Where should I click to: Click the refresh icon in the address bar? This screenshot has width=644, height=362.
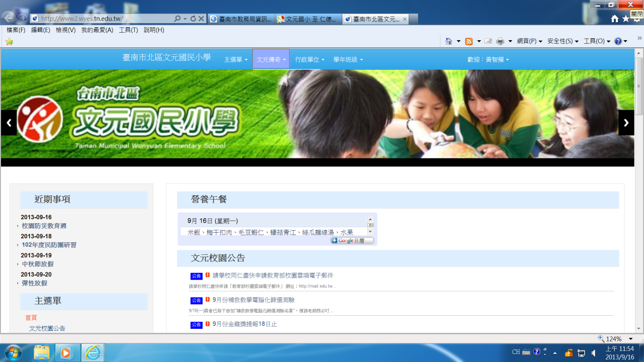(193, 19)
